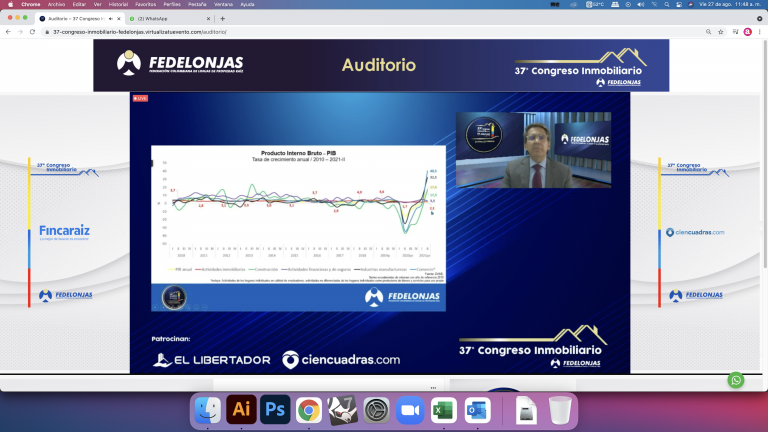Image resolution: width=768 pixels, height=432 pixels.
Task: Click the Fedelonjas logo in left banner
Action: click(66, 295)
